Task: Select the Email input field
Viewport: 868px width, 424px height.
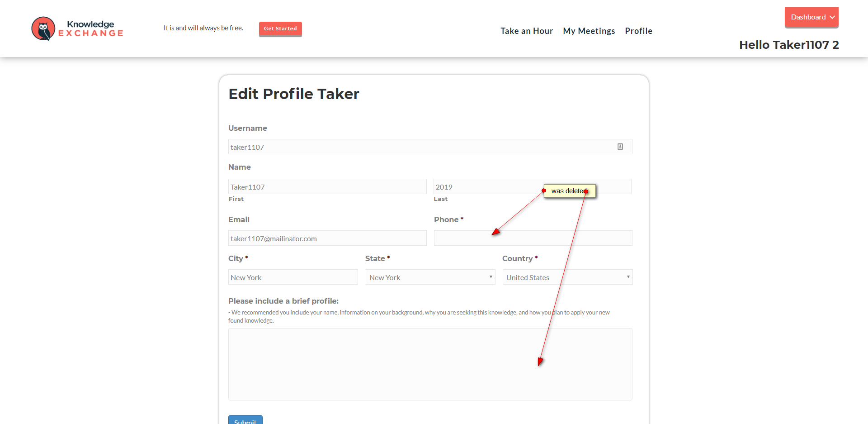Action: click(327, 238)
